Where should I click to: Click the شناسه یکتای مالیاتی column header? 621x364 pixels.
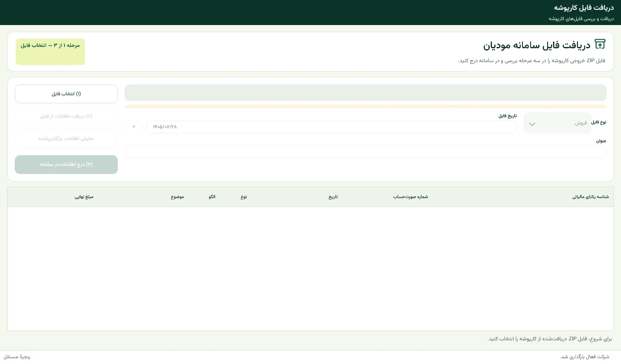[x=591, y=197]
